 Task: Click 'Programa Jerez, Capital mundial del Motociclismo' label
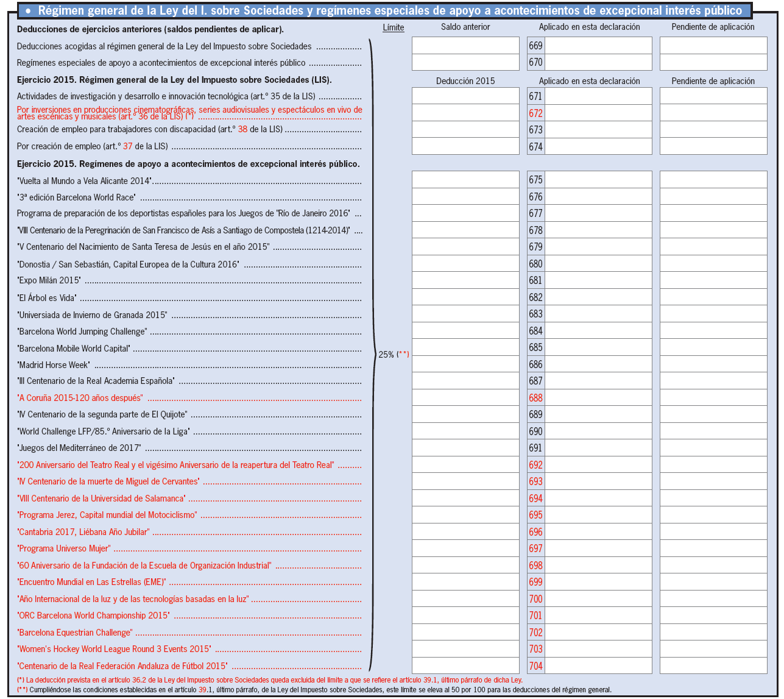pyautogui.click(x=107, y=515)
